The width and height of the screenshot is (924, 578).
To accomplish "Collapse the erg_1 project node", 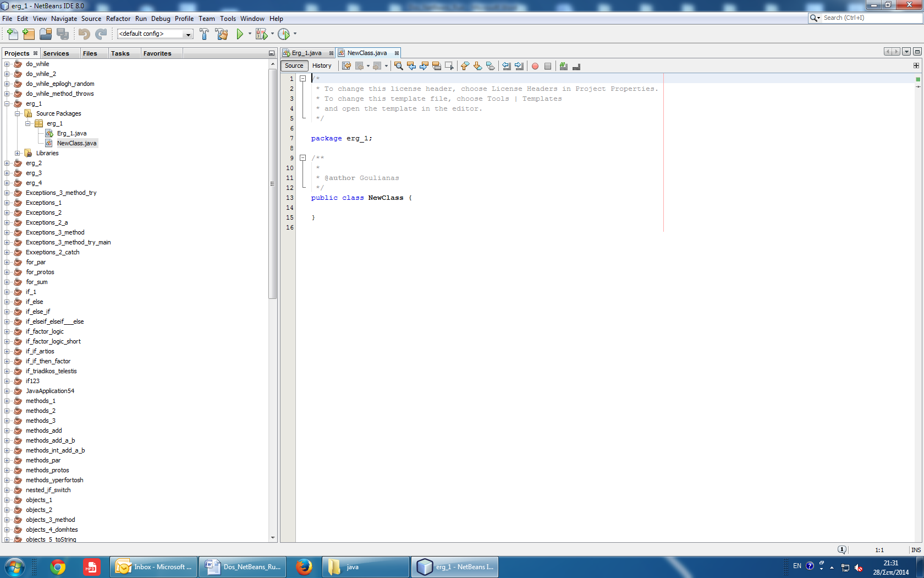I will [x=7, y=103].
